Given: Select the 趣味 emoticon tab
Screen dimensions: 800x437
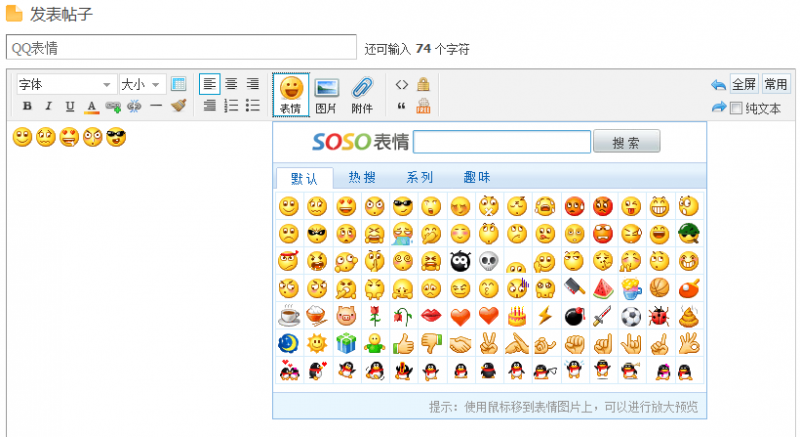Looking at the screenshot, I should [x=477, y=177].
